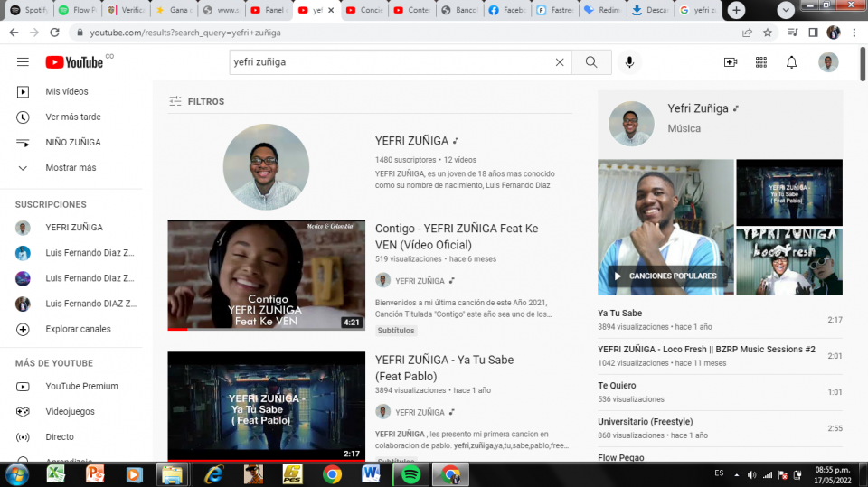Bookmark this page with the star icon
868x487 pixels.
pos(768,33)
